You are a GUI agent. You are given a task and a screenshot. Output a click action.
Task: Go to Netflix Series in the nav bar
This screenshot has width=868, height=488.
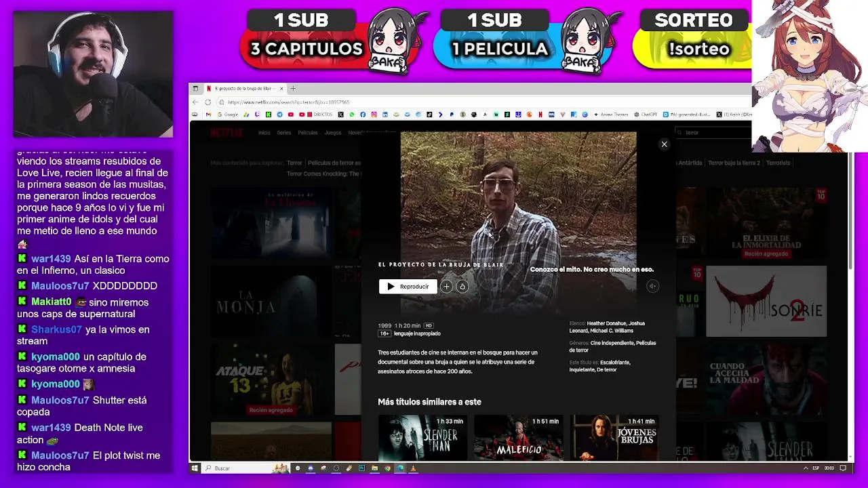(283, 133)
